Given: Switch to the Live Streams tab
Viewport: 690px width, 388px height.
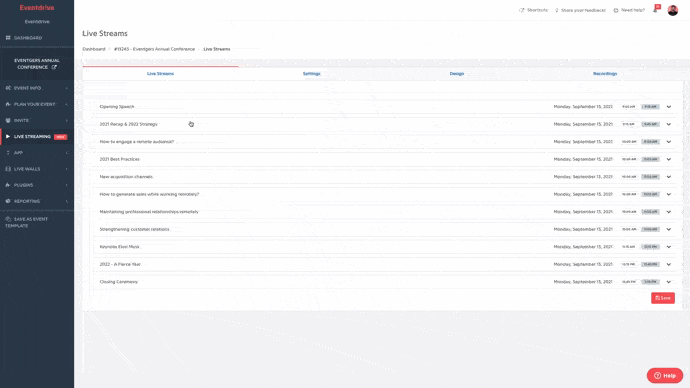Looking at the screenshot, I should click(x=160, y=73).
